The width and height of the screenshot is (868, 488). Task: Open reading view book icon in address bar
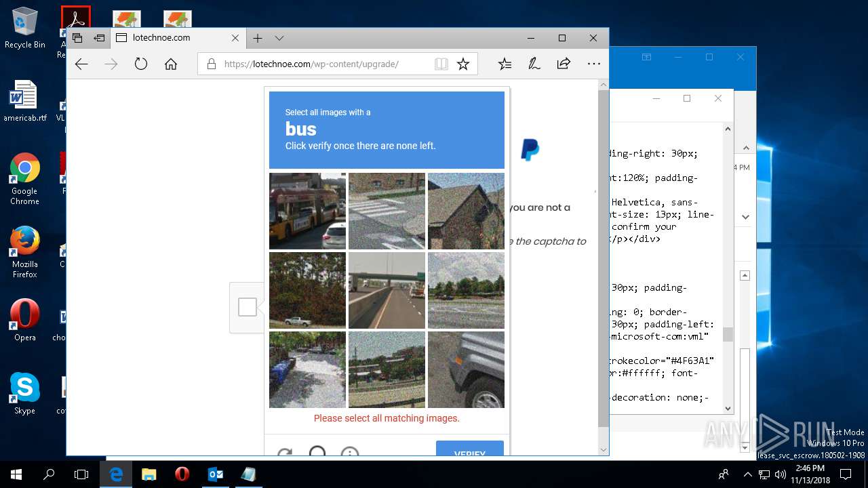[441, 64]
